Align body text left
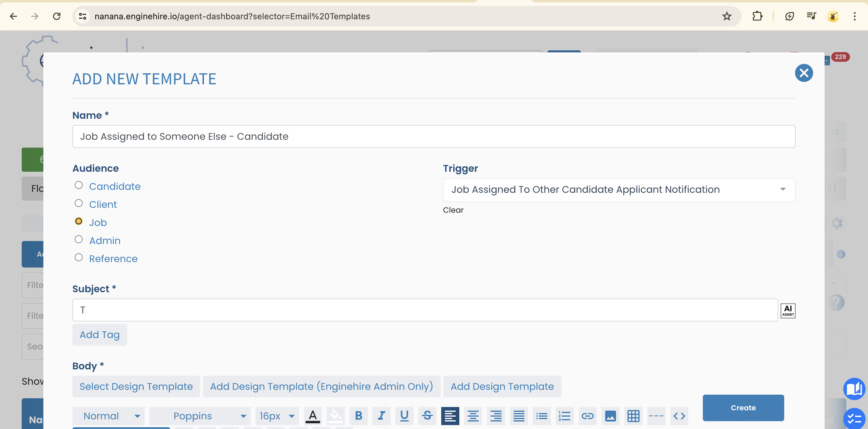The height and width of the screenshot is (429, 868). [450, 416]
